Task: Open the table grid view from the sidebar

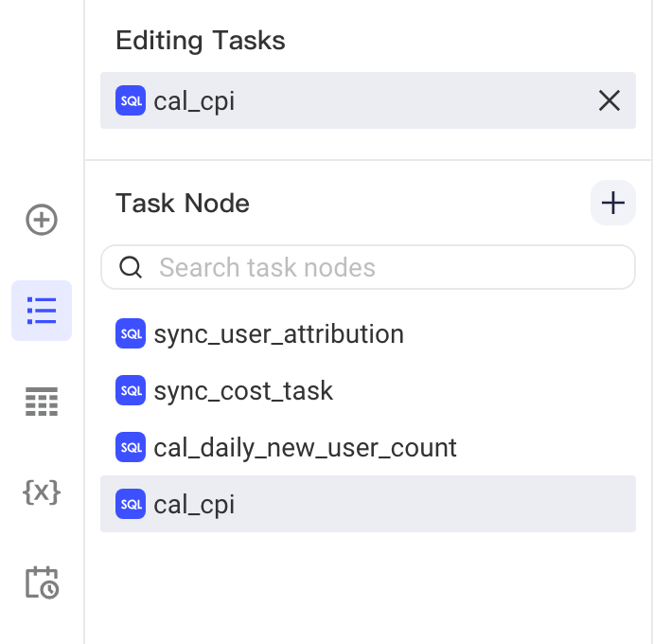Action: click(x=42, y=402)
